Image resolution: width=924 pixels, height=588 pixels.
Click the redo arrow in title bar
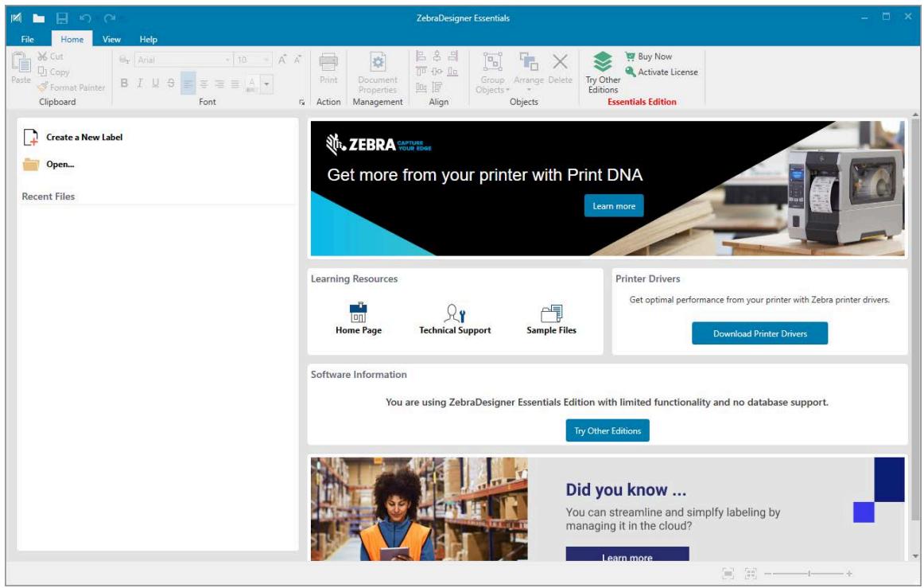point(109,18)
